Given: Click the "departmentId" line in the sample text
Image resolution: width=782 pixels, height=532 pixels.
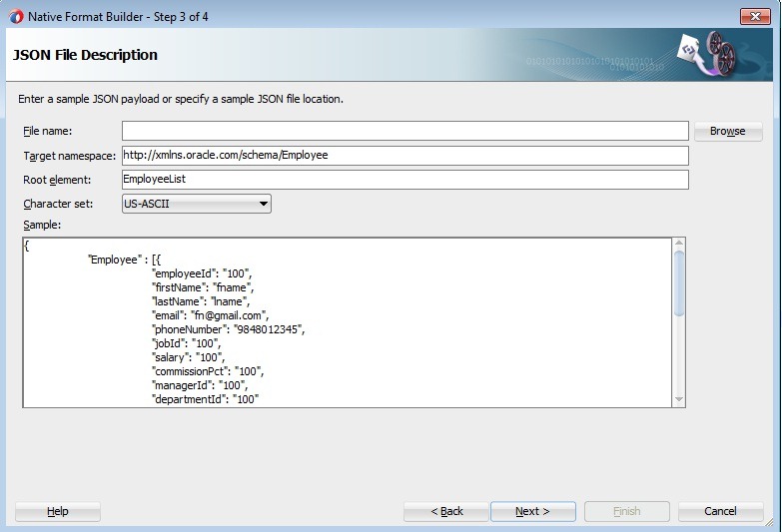Looking at the screenshot, I should pos(205,399).
